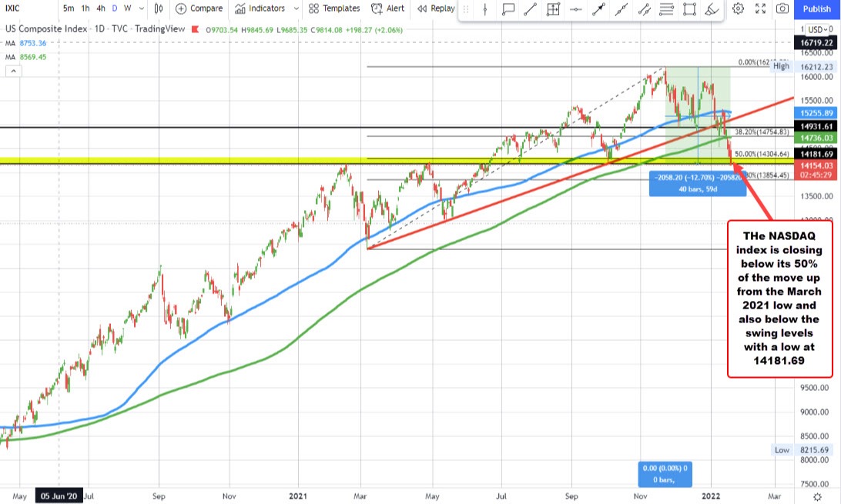Select the 50.00%(14304.64) Fib level label
This screenshot has width=841, height=504.
tap(761, 154)
